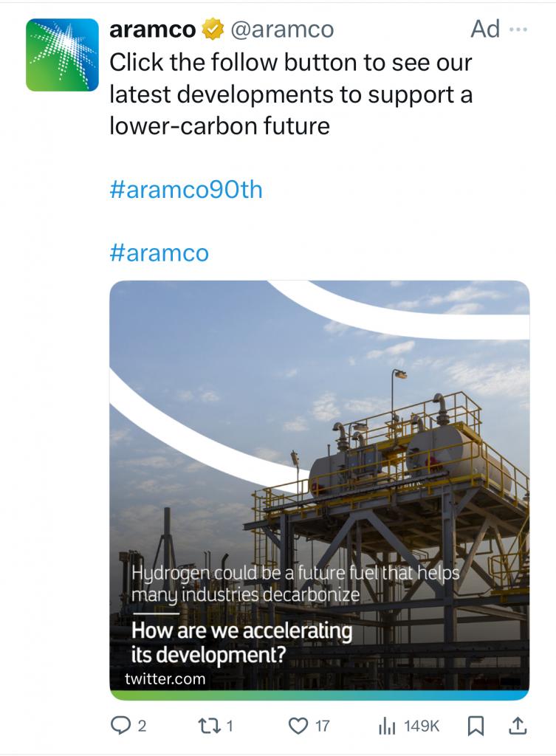View analytics via bar chart icon

pos(387,725)
